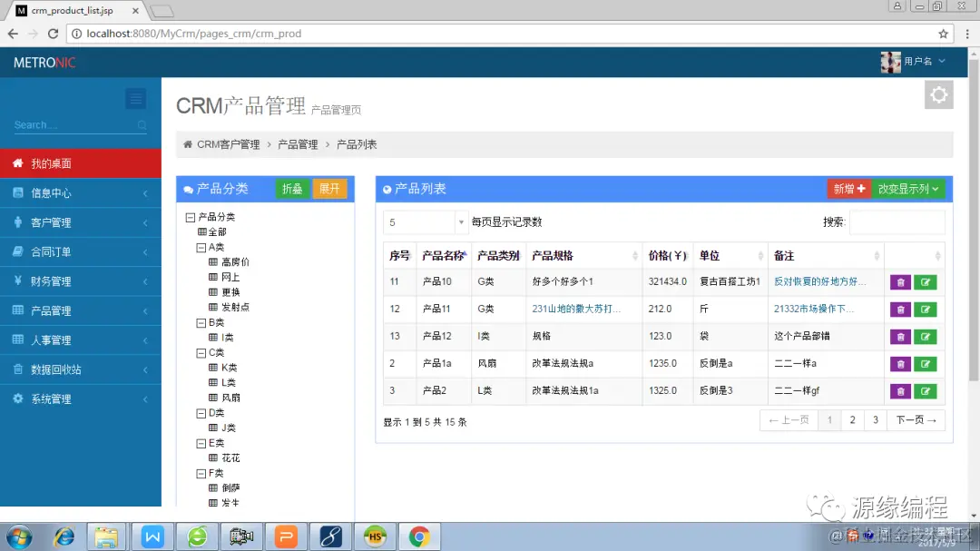Viewport: 980px width, 551px height.
Task: Click the user avatar icon at top right
Action: pyautogui.click(x=890, y=62)
